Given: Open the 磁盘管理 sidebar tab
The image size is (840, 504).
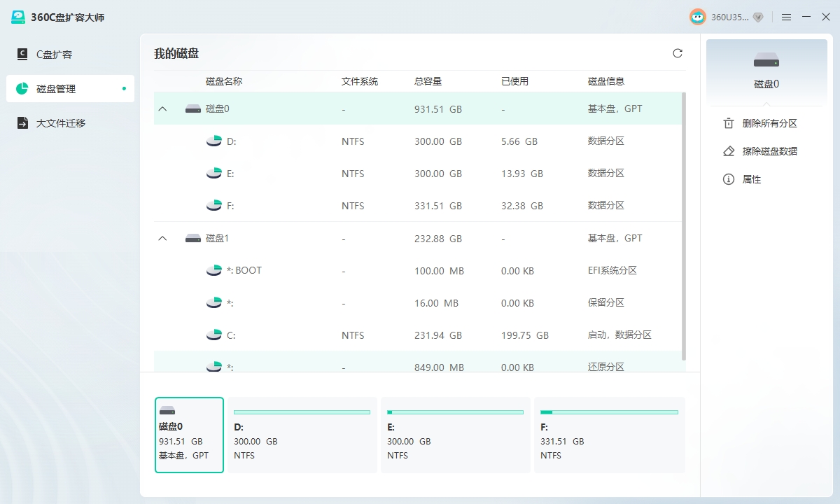Looking at the screenshot, I should 56,89.
